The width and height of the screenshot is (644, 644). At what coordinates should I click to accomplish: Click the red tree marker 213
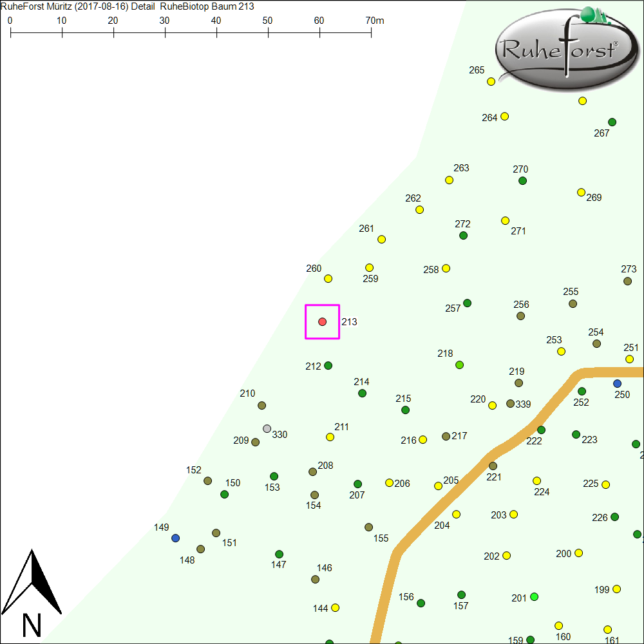click(x=323, y=321)
